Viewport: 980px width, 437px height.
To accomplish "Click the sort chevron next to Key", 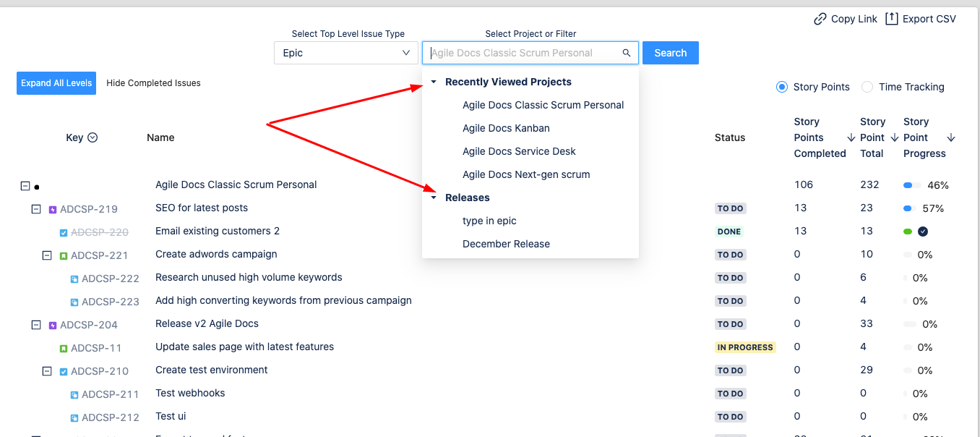I will tap(93, 137).
